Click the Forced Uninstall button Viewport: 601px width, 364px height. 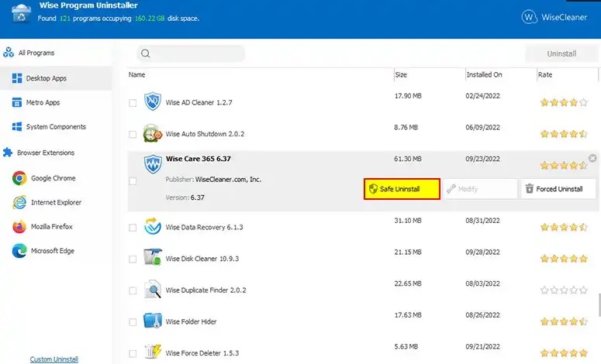(x=558, y=189)
